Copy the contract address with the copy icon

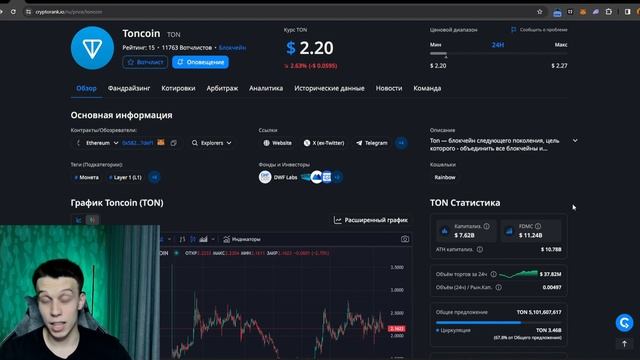click(x=173, y=143)
